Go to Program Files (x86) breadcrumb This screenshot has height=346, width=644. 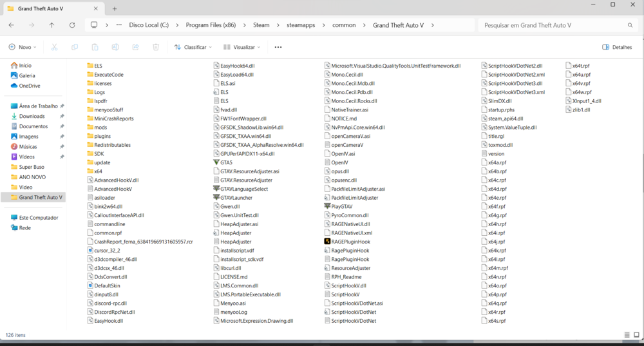pos(211,25)
